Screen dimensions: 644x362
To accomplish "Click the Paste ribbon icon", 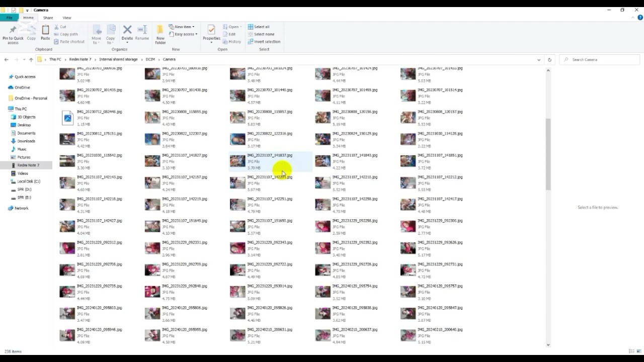I will [45, 33].
